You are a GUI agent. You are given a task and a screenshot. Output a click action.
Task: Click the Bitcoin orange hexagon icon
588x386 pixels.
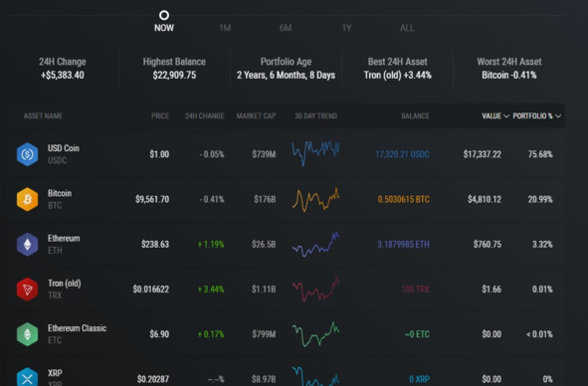pos(28,199)
